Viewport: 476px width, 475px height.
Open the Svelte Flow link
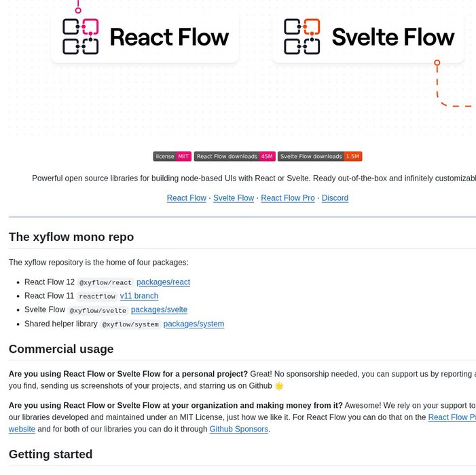coord(234,198)
